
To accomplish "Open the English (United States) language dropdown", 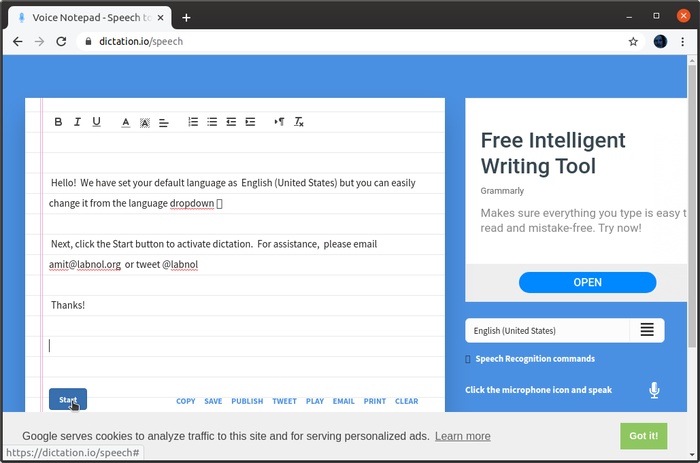I will (547, 331).
